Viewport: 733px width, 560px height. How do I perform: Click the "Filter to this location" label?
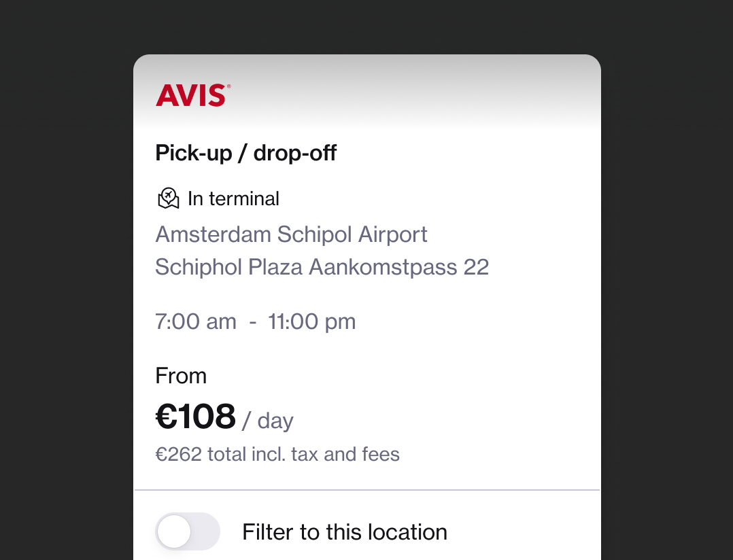[345, 531]
